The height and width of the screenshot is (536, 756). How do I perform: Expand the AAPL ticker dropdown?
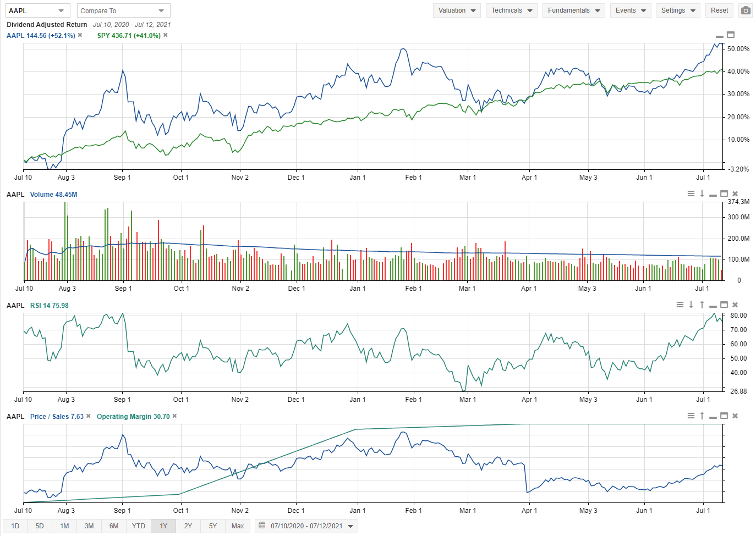click(61, 11)
